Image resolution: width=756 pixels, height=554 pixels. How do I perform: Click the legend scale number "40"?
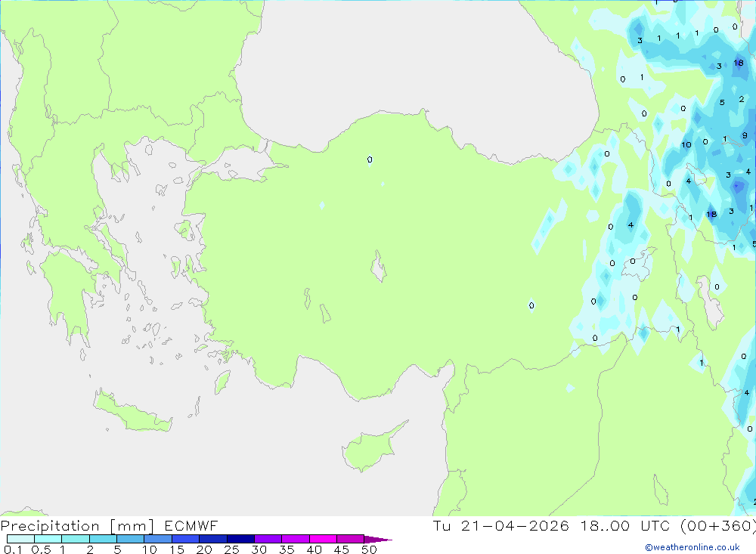(314, 549)
